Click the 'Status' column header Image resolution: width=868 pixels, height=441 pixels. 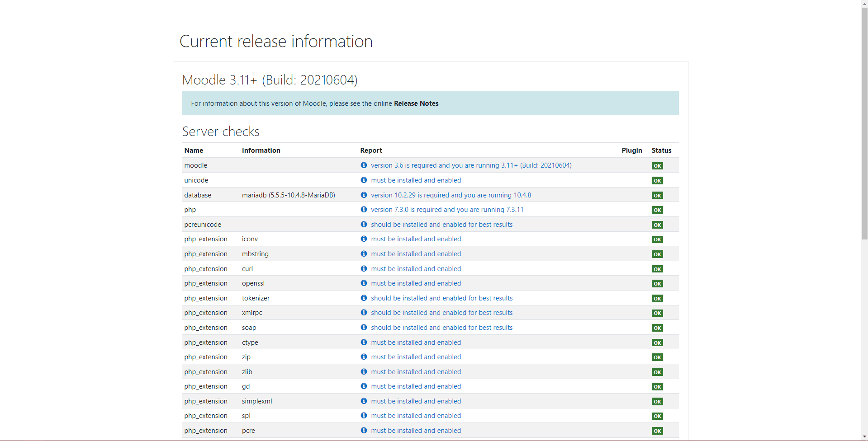(x=661, y=150)
